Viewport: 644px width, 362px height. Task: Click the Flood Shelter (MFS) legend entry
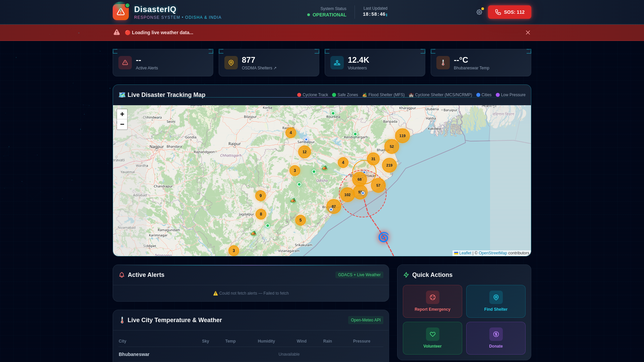[383, 95]
